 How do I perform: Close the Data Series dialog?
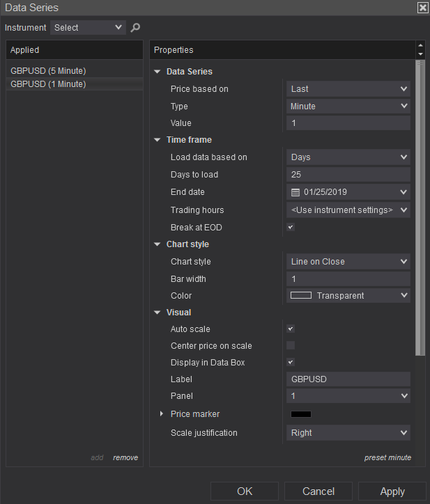pyautogui.click(x=422, y=8)
